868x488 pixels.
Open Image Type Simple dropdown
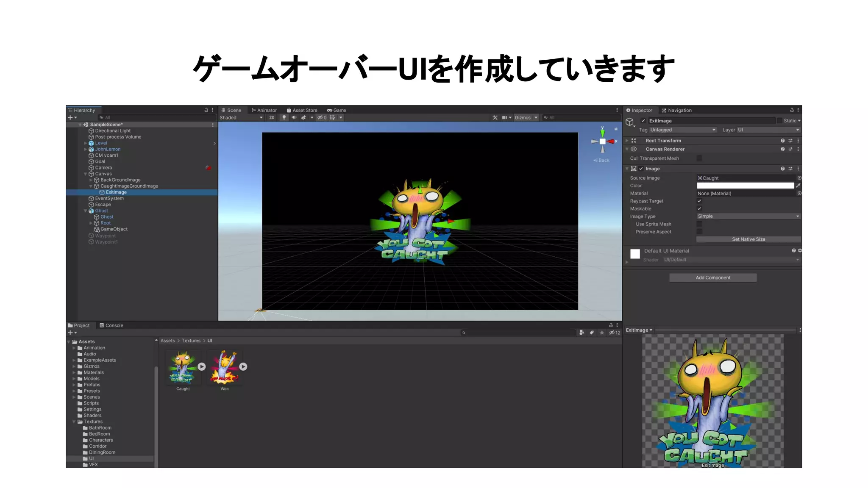pos(748,216)
